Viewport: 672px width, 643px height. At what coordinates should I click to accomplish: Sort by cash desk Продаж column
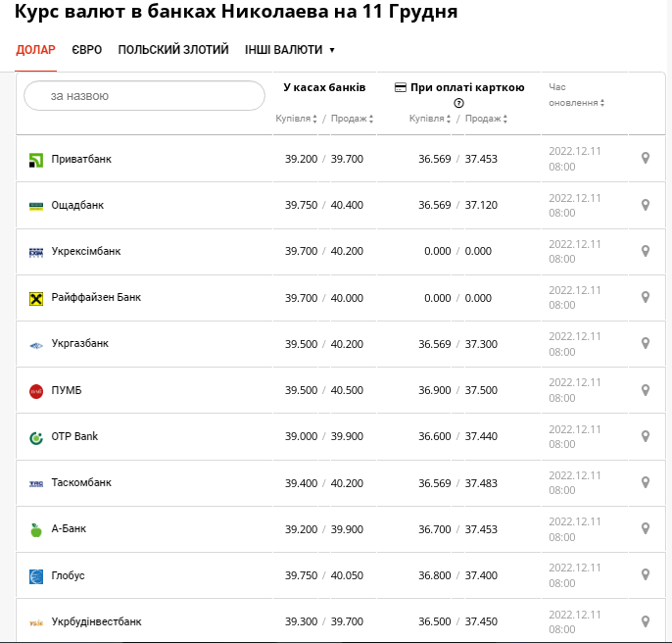click(352, 119)
